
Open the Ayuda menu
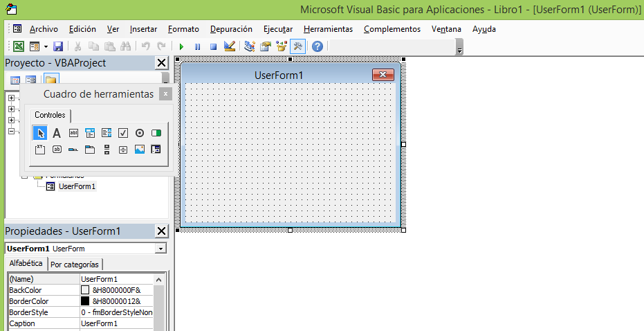pyautogui.click(x=484, y=29)
